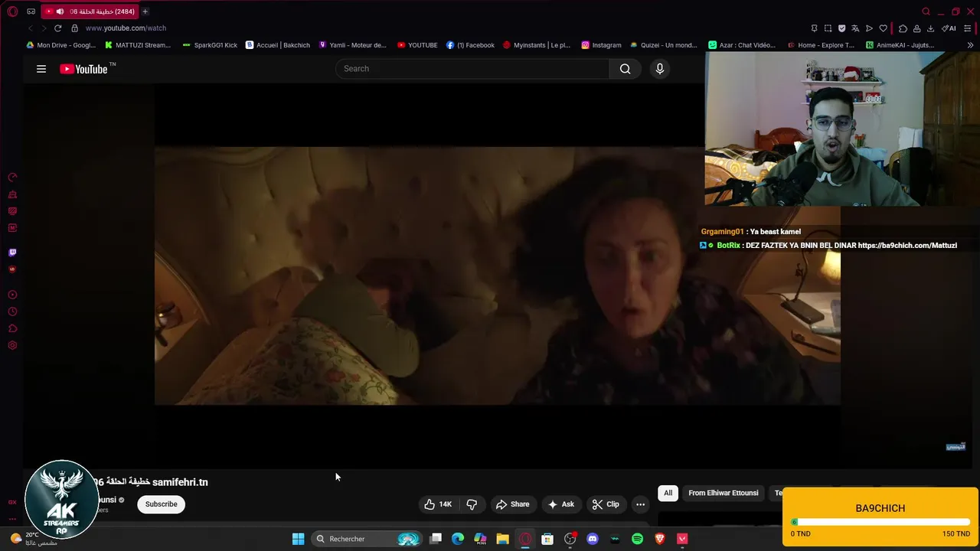Click the pinboard pin icon in toolbar
Screen dimensions: 980x551
tap(814, 28)
